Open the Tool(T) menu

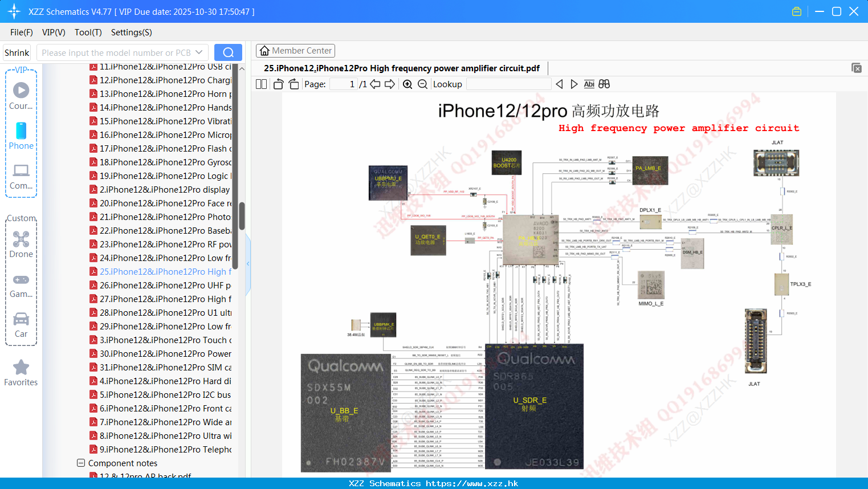click(88, 32)
